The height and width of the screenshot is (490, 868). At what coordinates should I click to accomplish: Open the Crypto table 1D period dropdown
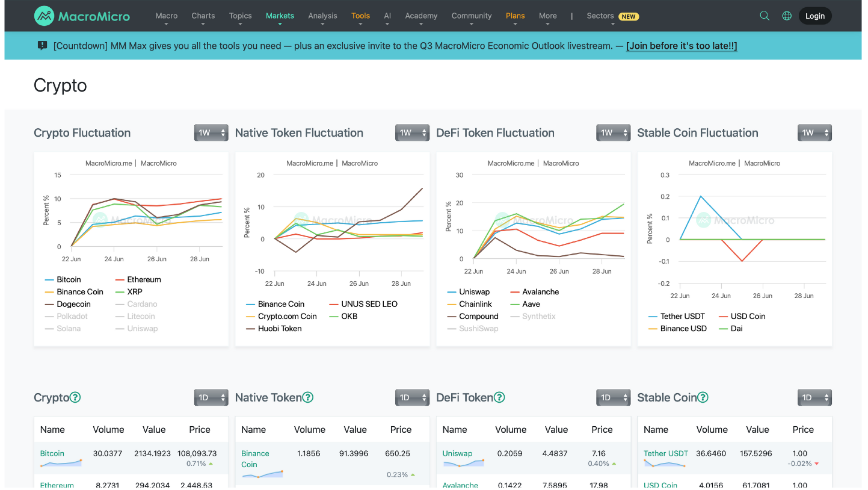[x=211, y=397]
